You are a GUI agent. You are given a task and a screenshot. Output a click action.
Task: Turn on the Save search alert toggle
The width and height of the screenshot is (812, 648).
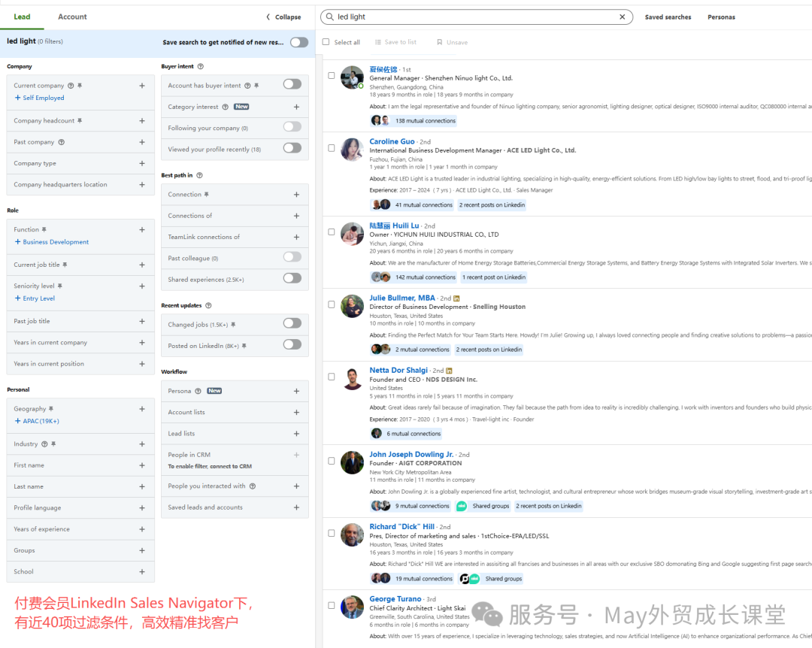click(x=299, y=42)
